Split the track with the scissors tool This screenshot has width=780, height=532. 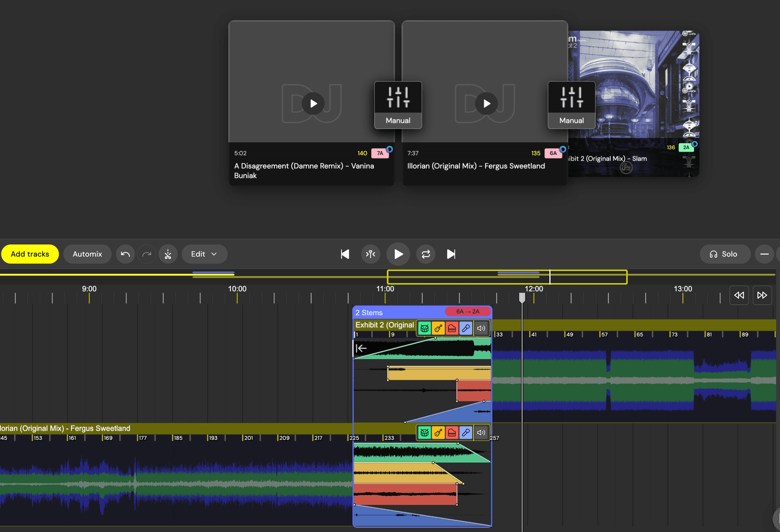coord(168,254)
